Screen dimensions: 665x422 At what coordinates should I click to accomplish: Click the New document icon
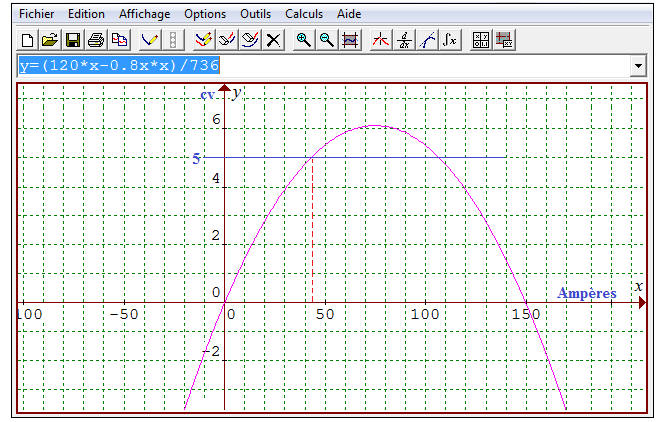[28, 40]
